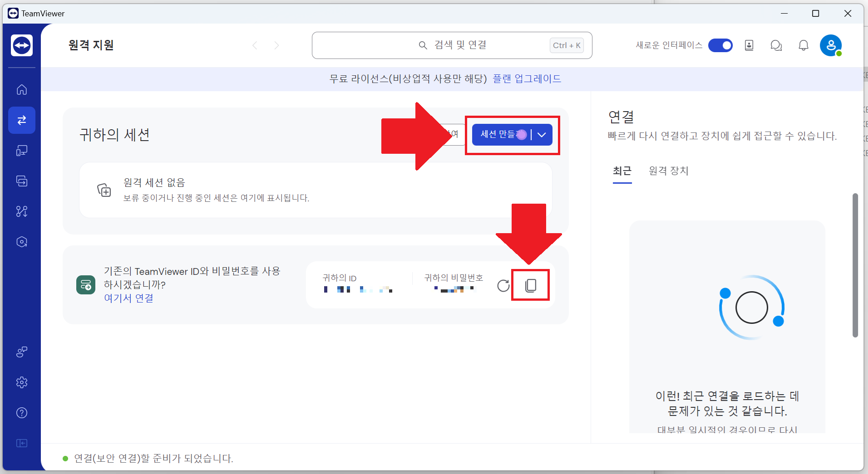Click the 세션 만들기 button
Screen dimensions: 868x474
[x=501, y=135]
